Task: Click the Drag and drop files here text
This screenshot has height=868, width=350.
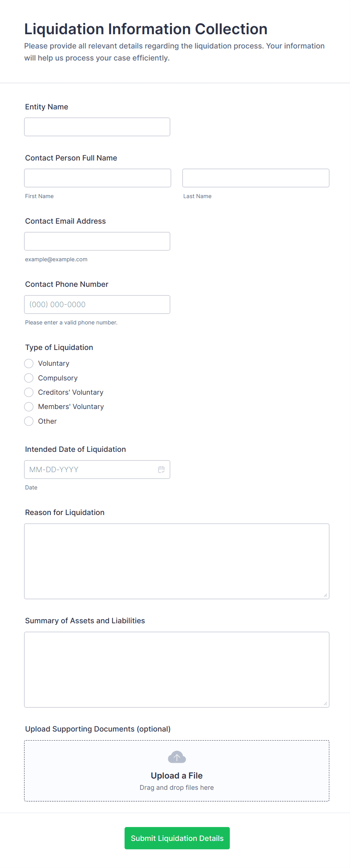Action: [177, 787]
